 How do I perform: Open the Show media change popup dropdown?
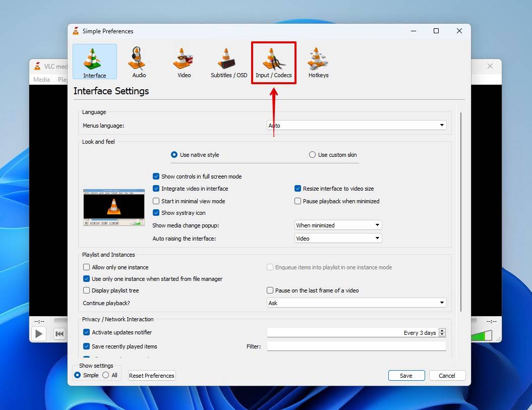(x=338, y=225)
